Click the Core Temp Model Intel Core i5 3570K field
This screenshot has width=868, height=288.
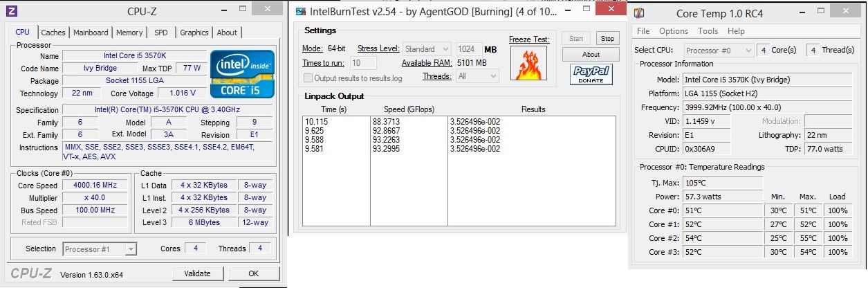pyautogui.click(x=768, y=80)
